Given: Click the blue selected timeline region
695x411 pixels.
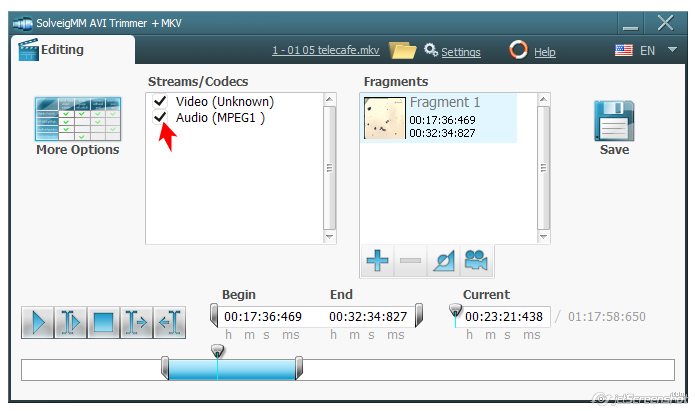Looking at the screenshot, I should pos(232,370).
